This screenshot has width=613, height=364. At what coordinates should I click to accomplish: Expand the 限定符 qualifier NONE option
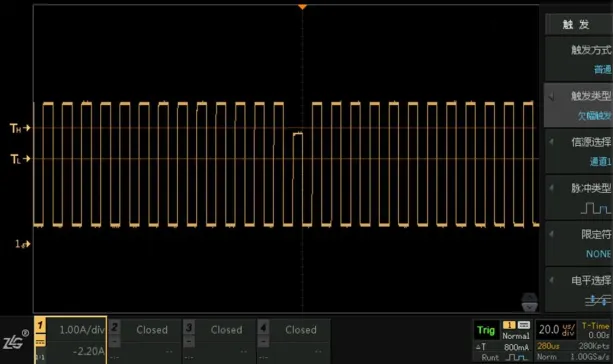point(578,244)
